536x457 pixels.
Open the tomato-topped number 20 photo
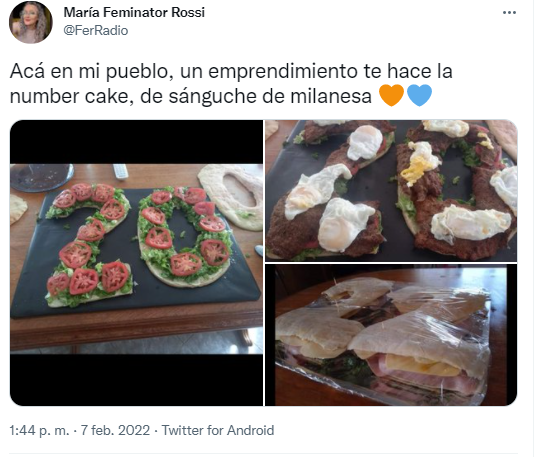click(136, 263)
